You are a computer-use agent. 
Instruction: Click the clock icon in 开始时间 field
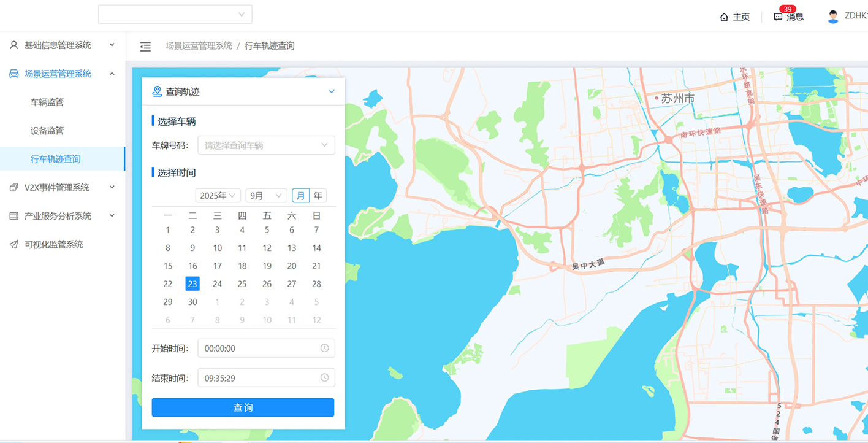tap(324, 348)
